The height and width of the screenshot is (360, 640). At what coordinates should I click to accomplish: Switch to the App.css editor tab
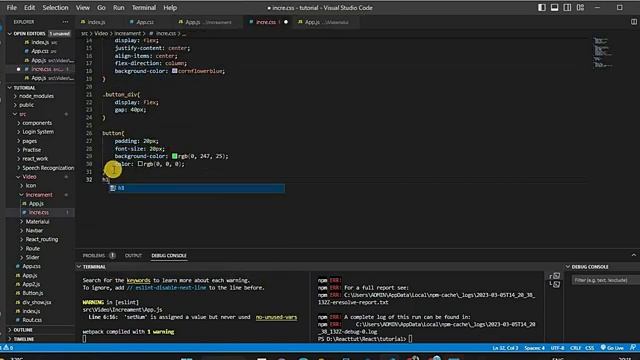145,22
